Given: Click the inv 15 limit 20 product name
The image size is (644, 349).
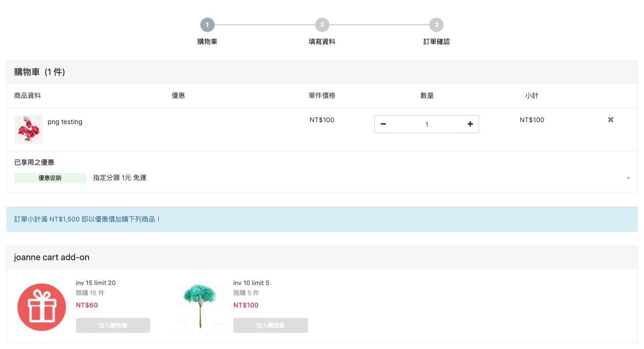Looking at the screenshot, I should (x=96, y=283).
